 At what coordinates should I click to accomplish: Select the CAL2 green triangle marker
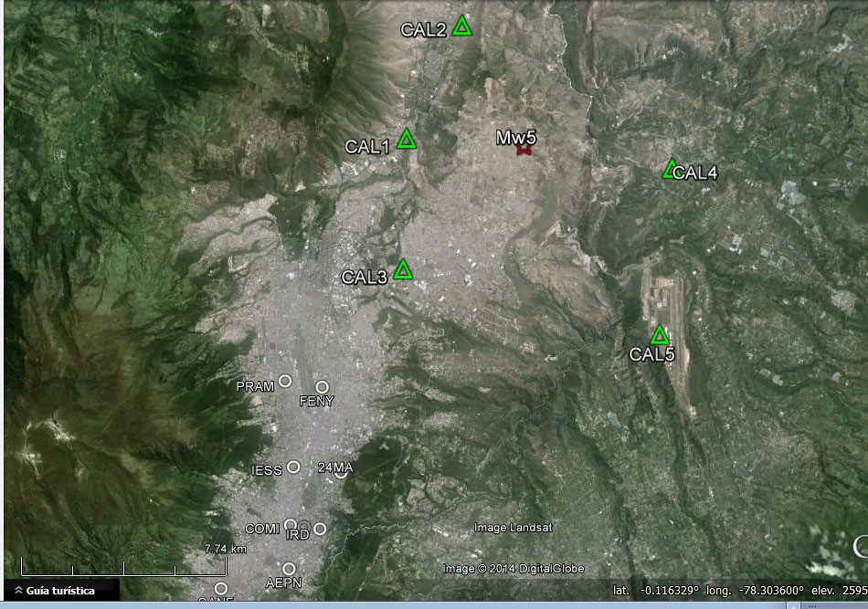[x=461, y=26]
